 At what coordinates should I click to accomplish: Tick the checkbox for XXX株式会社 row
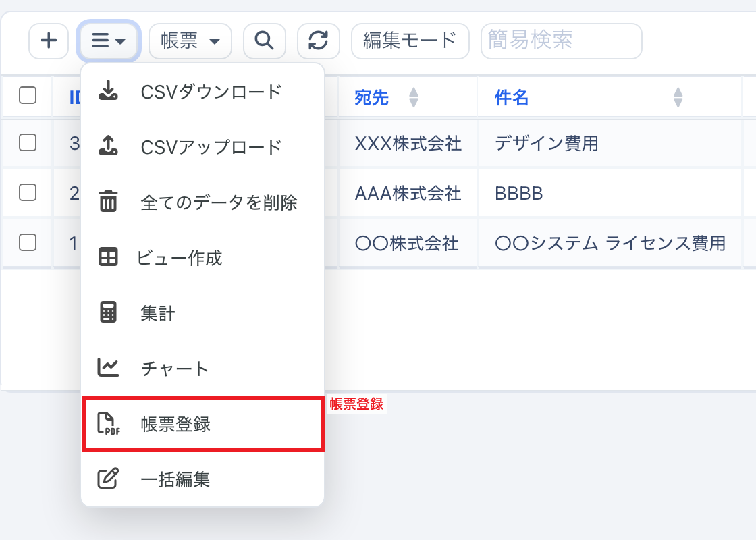pyautogui.click(x=28, y=142)
